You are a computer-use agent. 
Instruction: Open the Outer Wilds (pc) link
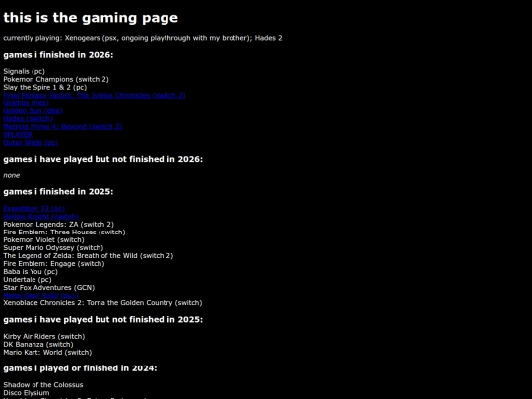[31, 143]
